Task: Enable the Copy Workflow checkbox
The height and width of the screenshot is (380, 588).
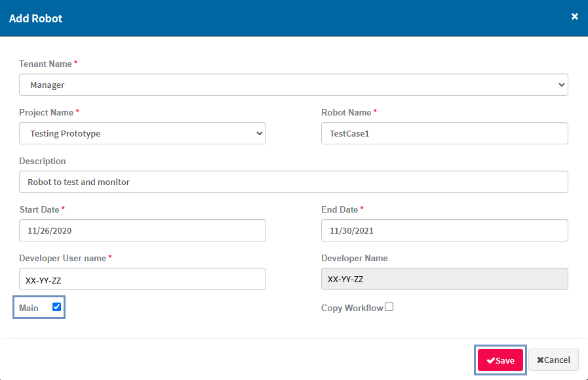Action: pos(389,307)
